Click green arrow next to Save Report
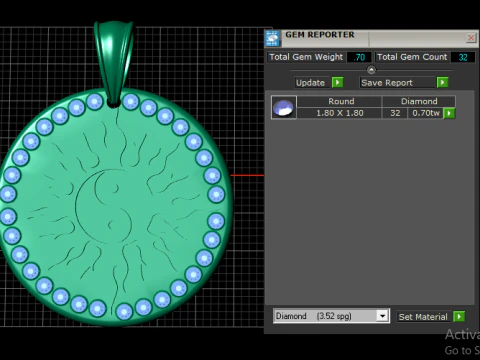This screenshot has height=360, width=480. click(442, 82)
